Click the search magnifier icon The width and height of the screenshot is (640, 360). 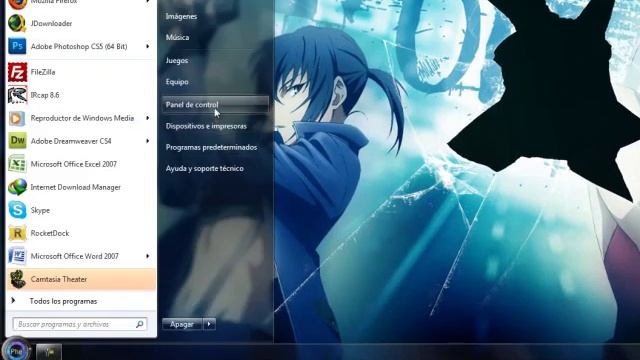point(139,324)
